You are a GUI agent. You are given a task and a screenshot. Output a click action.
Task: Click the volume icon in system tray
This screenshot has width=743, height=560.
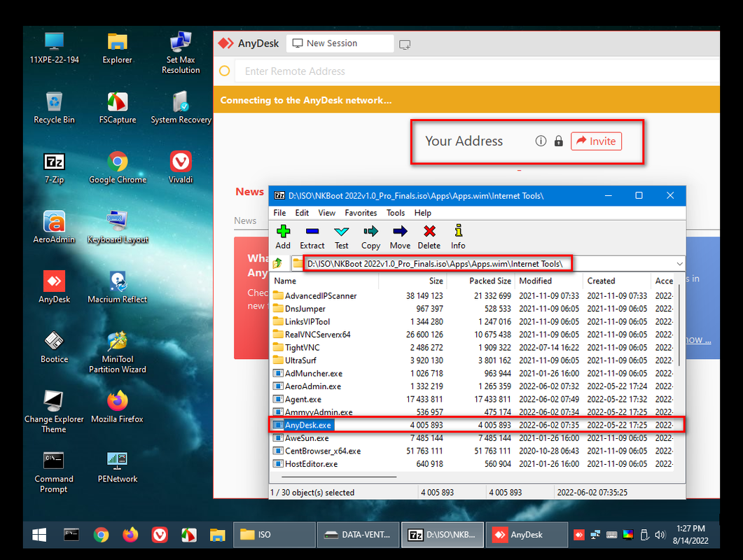point(660,535)
